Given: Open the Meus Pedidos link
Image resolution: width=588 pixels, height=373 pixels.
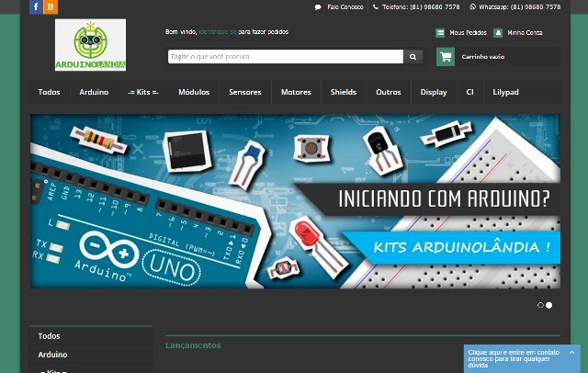Looking at the screenshot, I should click(x=468, y=32).
